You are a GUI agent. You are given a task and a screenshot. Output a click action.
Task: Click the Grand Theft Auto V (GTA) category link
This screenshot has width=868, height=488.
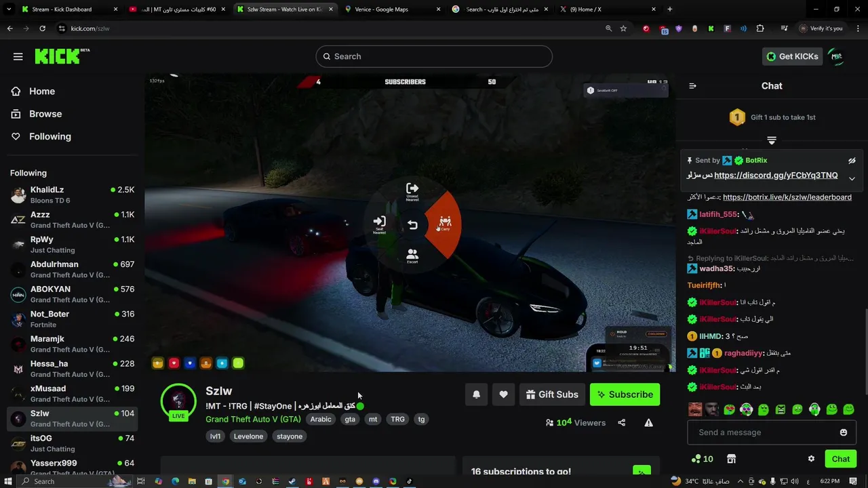253,419
